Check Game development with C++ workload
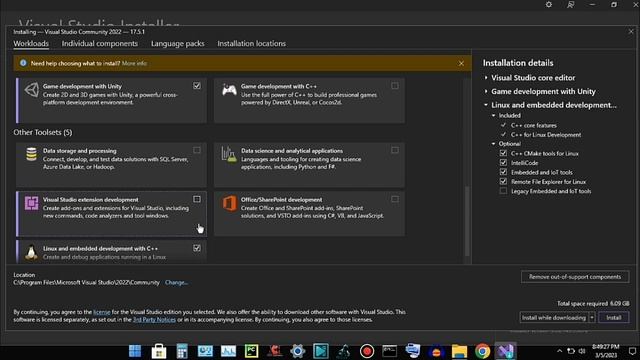 [395, 86]
